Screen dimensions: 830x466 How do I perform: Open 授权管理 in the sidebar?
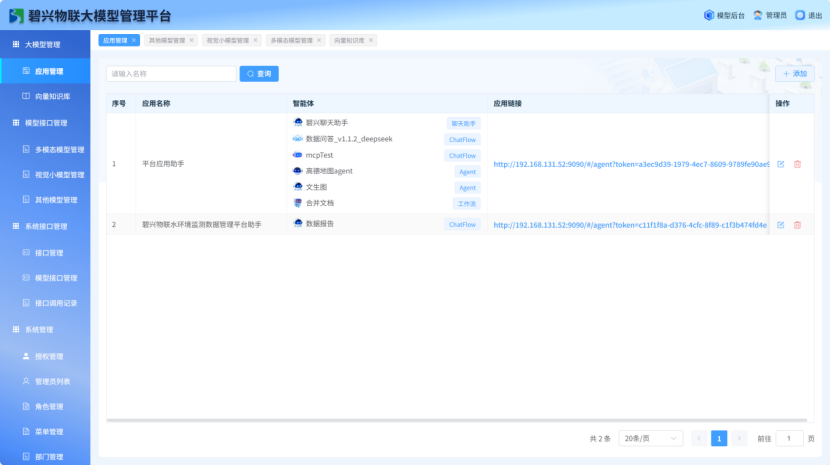[x=45, y=356]
